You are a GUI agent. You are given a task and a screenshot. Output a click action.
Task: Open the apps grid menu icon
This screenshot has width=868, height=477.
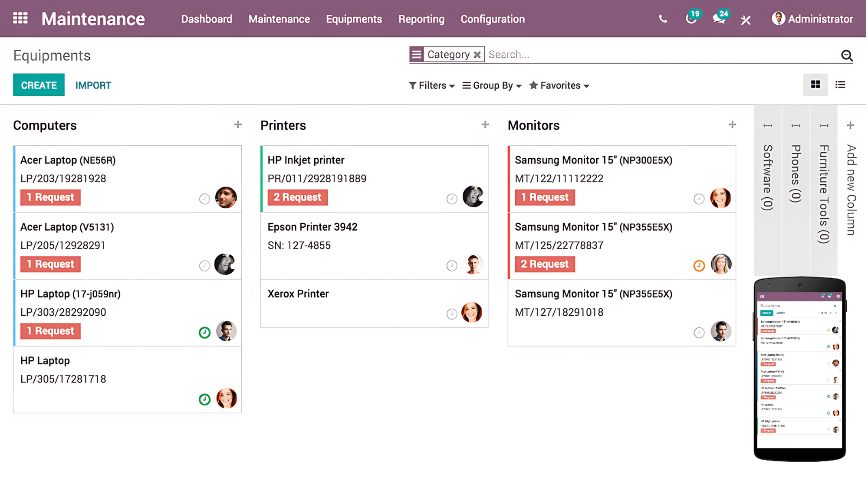tap(20, 18)
